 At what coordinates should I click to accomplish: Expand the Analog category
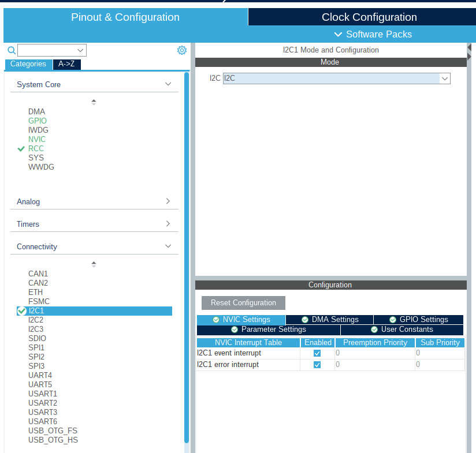168,201
